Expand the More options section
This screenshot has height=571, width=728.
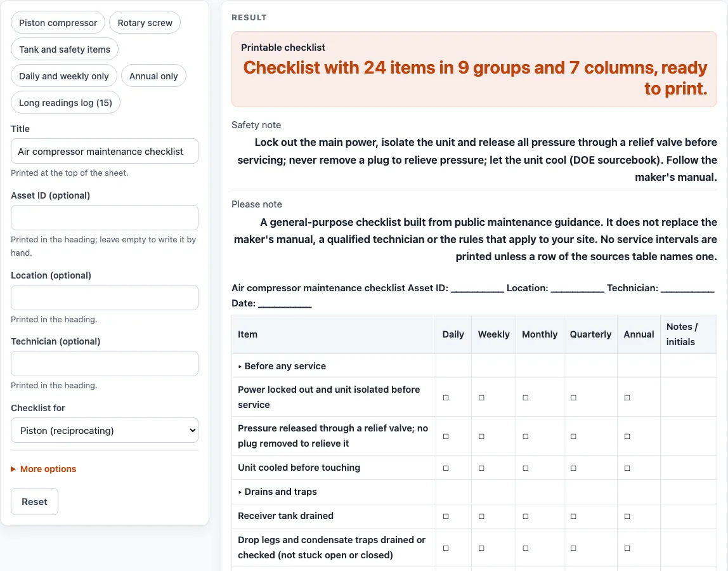coord(44,469)
